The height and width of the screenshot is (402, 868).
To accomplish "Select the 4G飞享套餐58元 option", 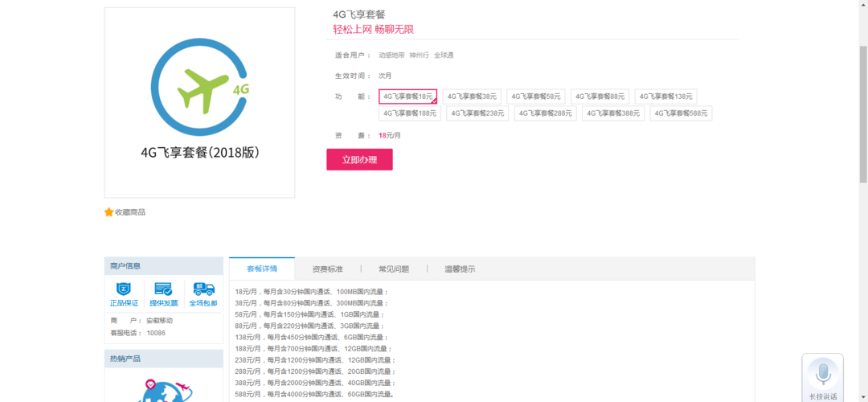I will click(536, 96).
